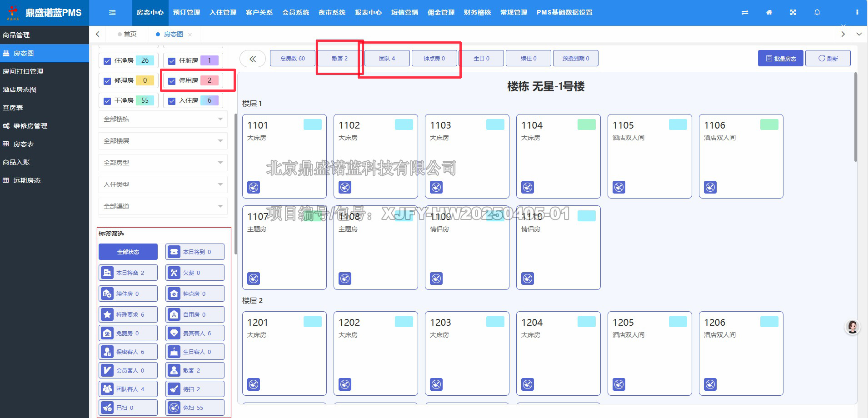Select the 免扫 no-clean icon filter
Screen dimensions: 868x418
[x=174, y=408]
